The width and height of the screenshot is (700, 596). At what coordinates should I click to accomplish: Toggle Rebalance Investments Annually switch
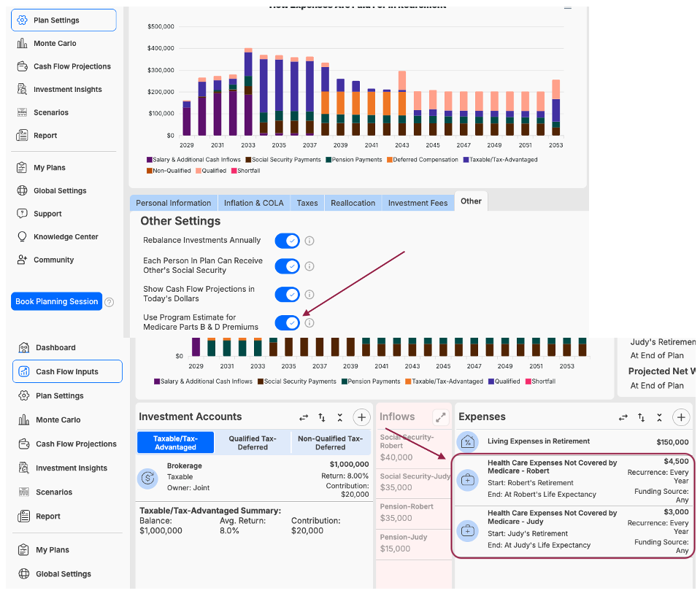click(287, 241)
